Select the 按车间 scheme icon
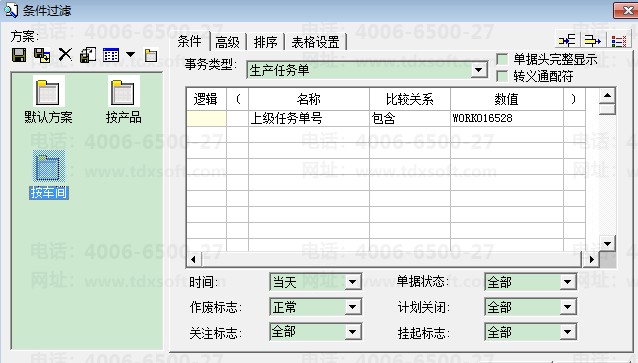This screenshot has width=638, height=363. (49, 167)
